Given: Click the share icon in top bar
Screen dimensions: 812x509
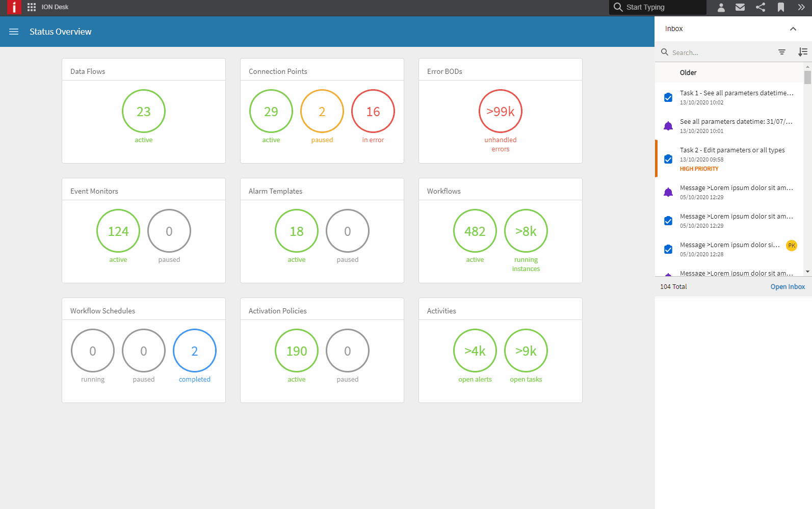Looking at the screenshot, I should [761, 7].
